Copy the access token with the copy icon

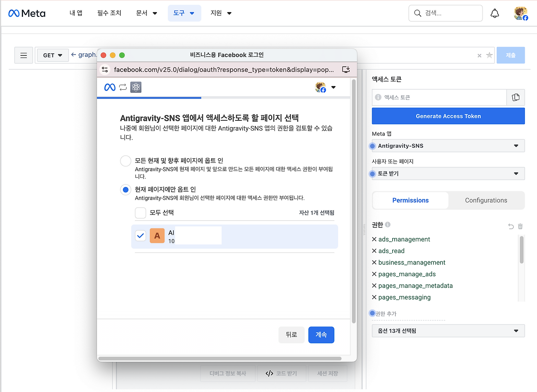[x=516, y=97]
